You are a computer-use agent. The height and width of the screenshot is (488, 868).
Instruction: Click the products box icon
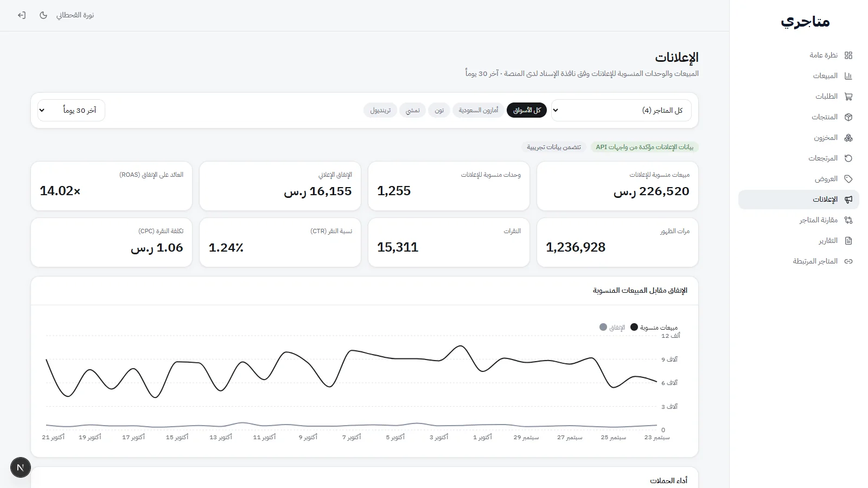848,117
